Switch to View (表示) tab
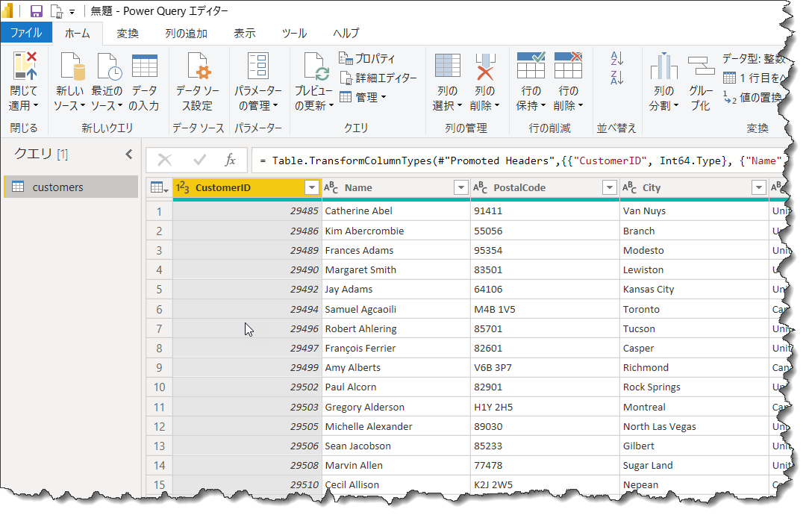 pos(245,34)
